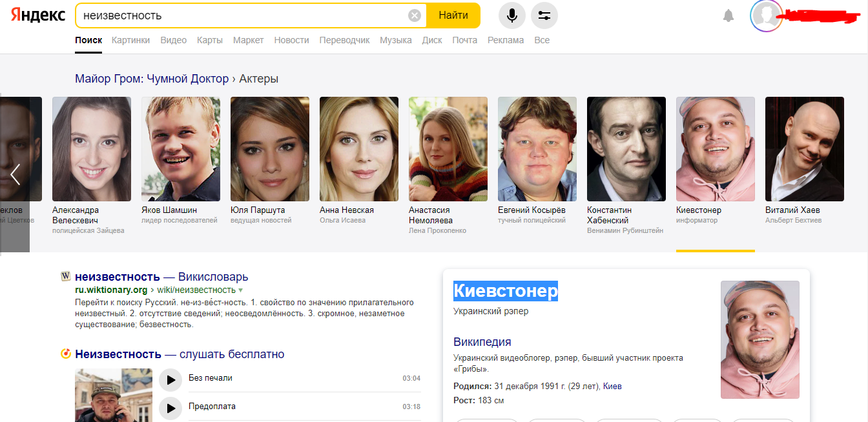The width and height of the screenshot is (868, 422).
Task: Switch to the Картинки tab
Action: pyautogui.click(x=130, y=40)
